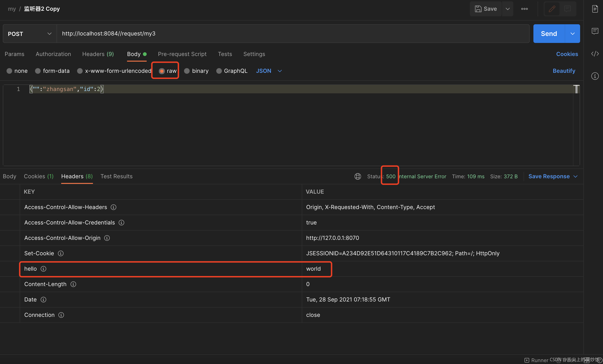Switch to response Headers (8) tab
Image resolution: width=603 pixels, height=364 pixels.
(77, 176)
